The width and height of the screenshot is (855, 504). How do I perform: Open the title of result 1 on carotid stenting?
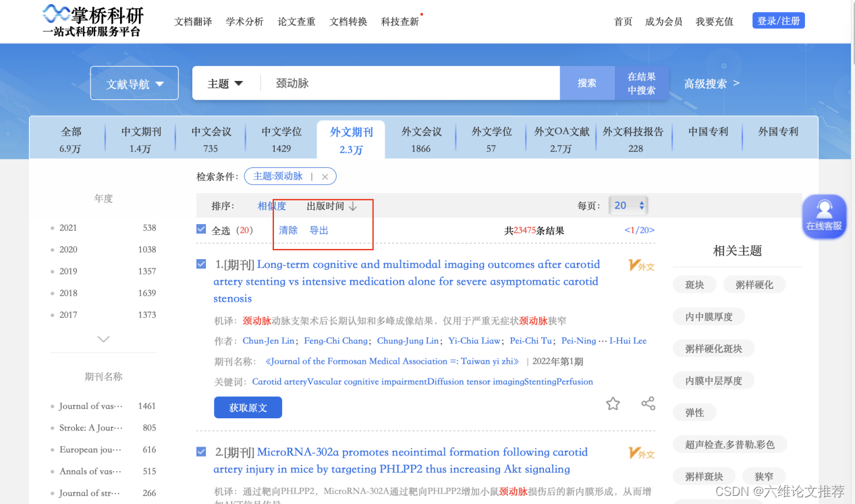click(x=407, y=281)
